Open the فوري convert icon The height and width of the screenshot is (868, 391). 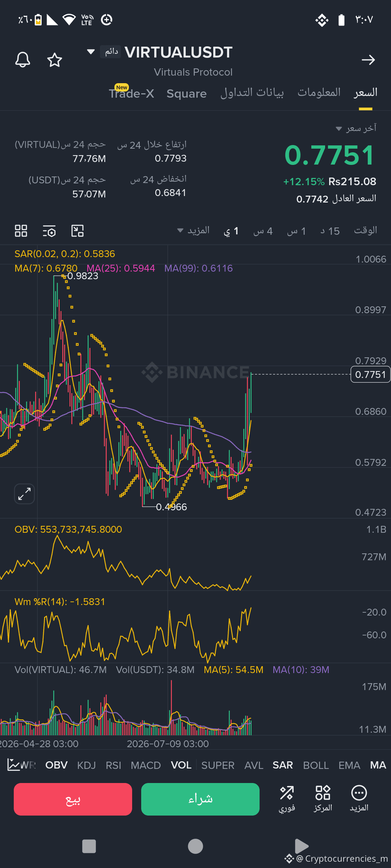287,799
